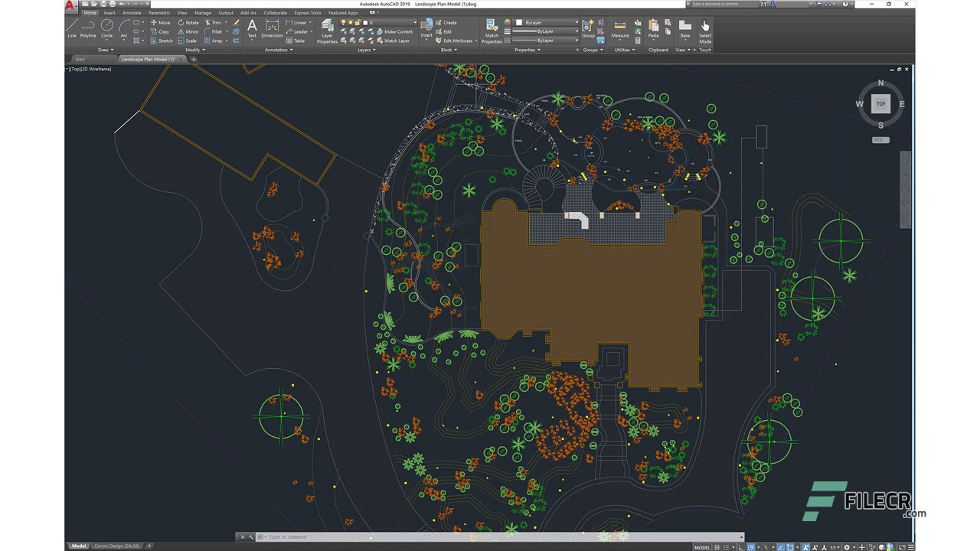
Task: Open Layer Properties manager
Action: point(327,31)
